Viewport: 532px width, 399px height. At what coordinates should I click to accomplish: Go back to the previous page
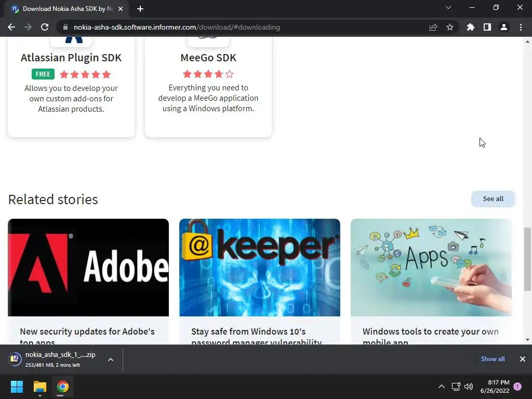point(11,27)
